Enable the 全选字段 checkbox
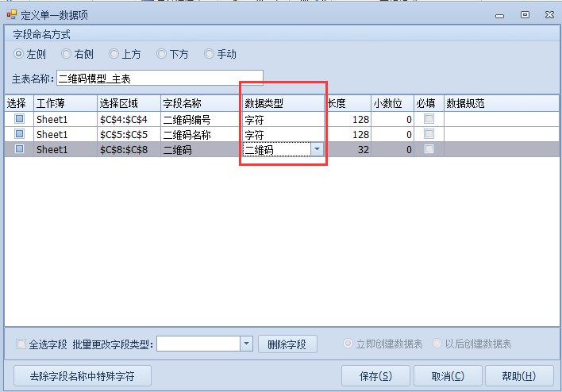This screenshot has width=562, height=392. point(21,344)
